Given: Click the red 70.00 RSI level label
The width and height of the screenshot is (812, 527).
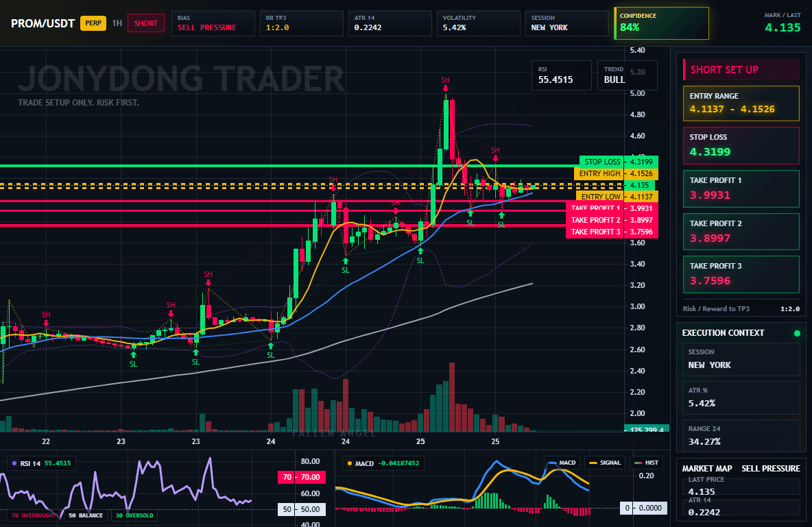Looking at the screenshot, I should (x=302, y=477).
